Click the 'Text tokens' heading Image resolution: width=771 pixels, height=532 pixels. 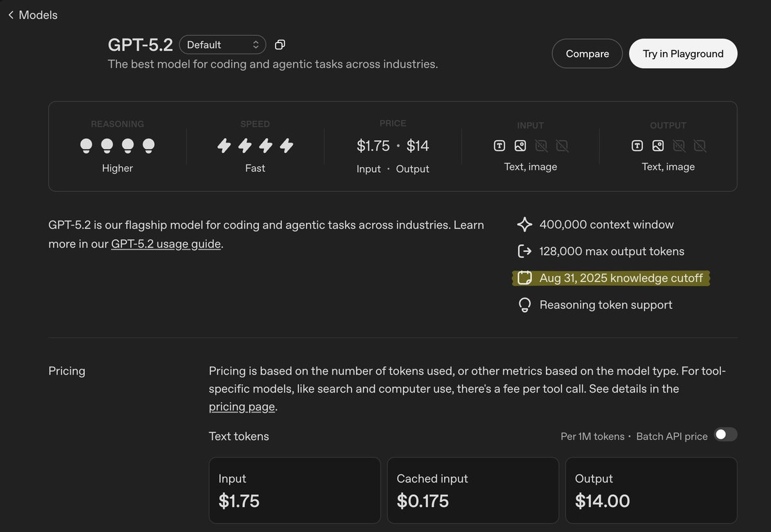(239, 436)
